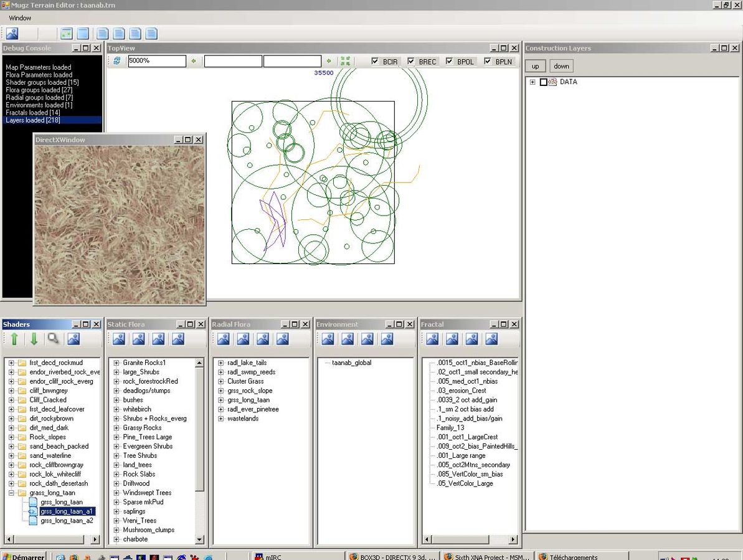Expand the Granite Rocks1 flora group
Viewport: 743px width, 560px height.
pos(116,363)
